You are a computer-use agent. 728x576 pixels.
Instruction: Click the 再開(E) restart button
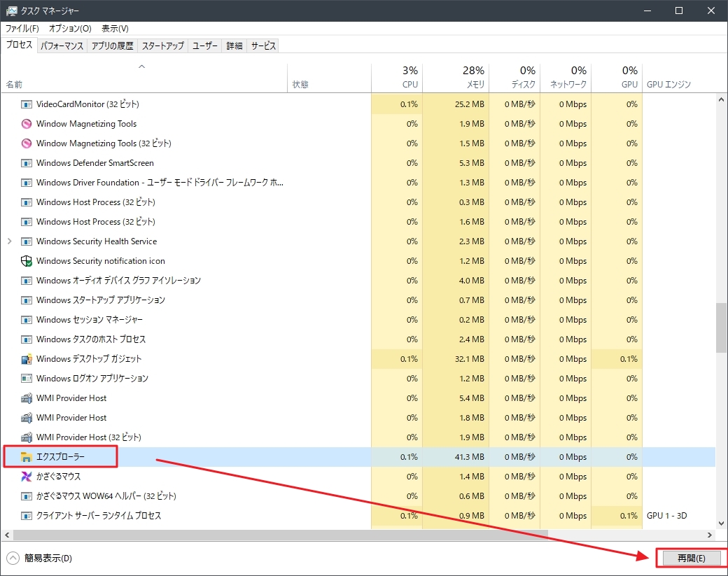click(x=692, y=558)
